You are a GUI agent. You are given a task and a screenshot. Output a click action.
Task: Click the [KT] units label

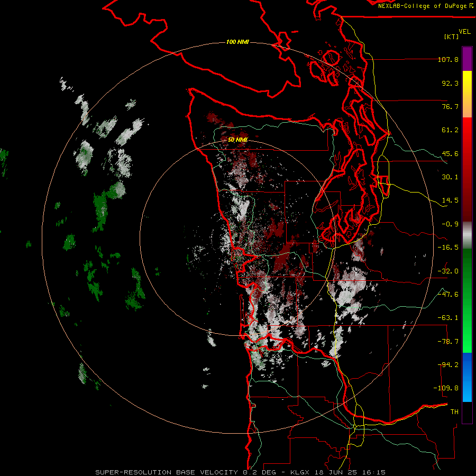tap(452, 36)
